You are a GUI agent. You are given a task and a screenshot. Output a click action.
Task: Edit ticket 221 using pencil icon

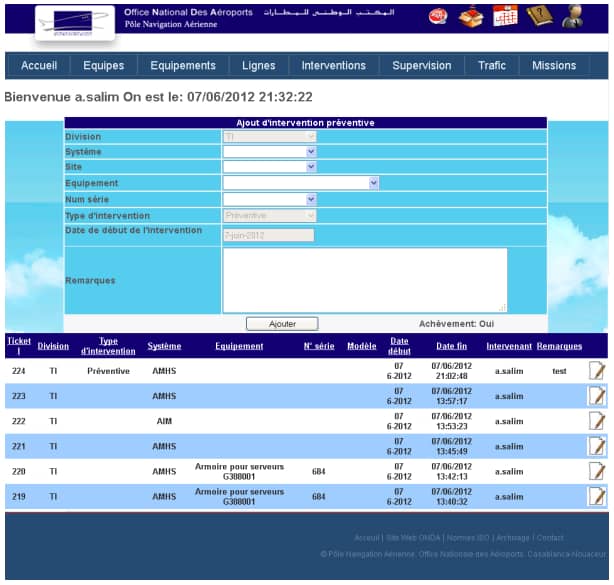point(597,446)
